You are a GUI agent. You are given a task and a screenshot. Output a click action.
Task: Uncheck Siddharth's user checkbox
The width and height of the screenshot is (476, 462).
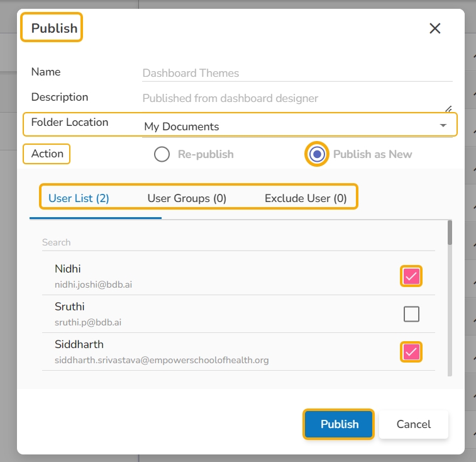(411, 351)
